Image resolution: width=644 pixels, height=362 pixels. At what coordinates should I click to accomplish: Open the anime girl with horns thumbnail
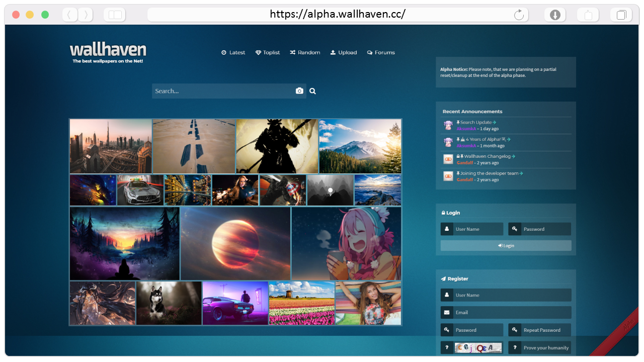point(103,303)
